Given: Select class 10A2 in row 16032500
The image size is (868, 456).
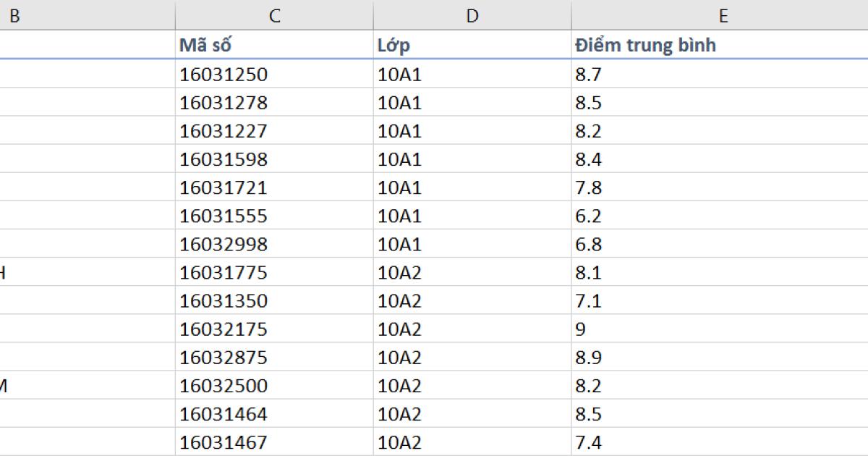Looking at the screenshot, I should tap(472, 384).
